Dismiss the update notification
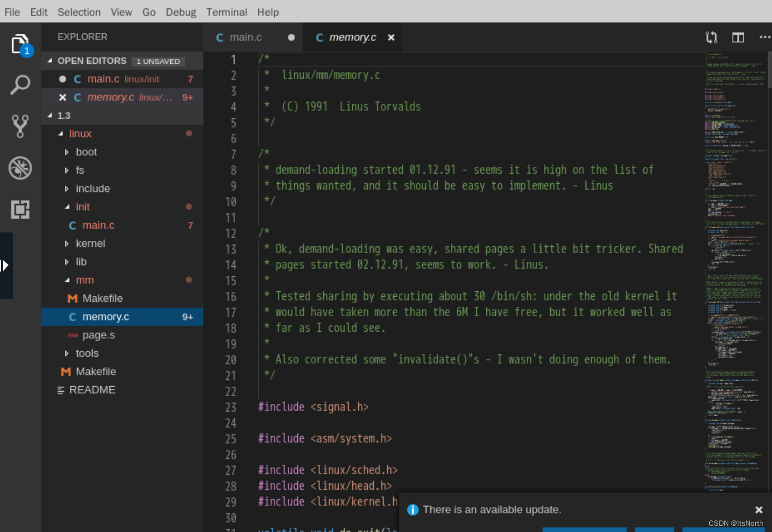This screenshot has width=772, height=532. tap(759, 510)
